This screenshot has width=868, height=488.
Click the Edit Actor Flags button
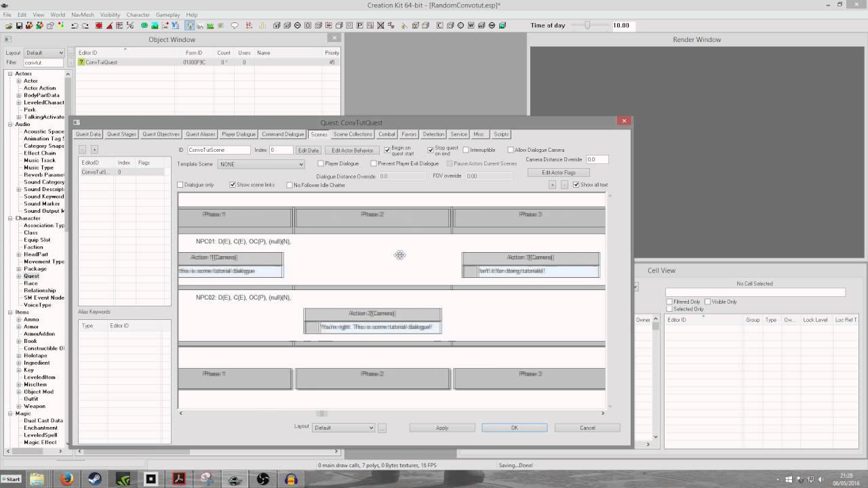[558, 173]
